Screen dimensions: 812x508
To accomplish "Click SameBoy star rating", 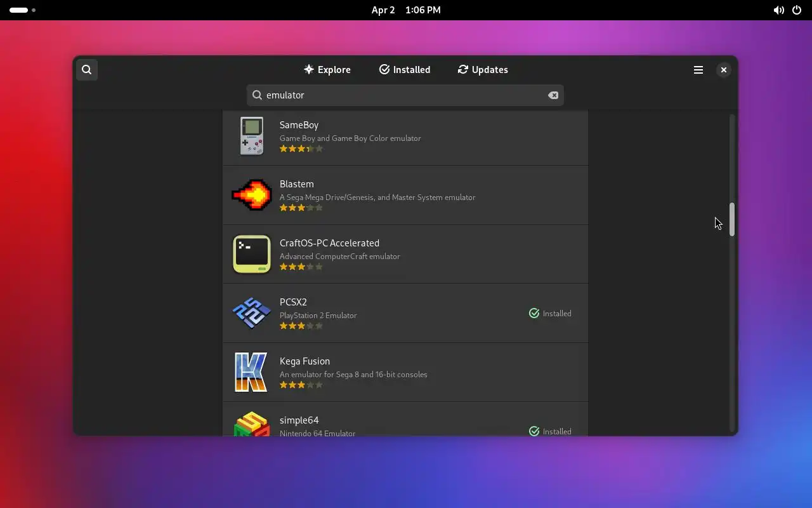I will click(301, 149).
